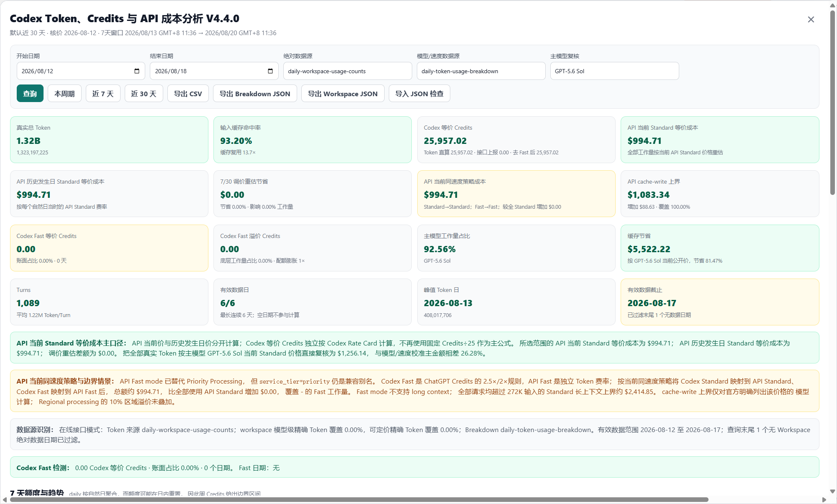Click 导入 JSON 检查 button
The height and width of the screenshot is (504, 837).
coord(419,94)
